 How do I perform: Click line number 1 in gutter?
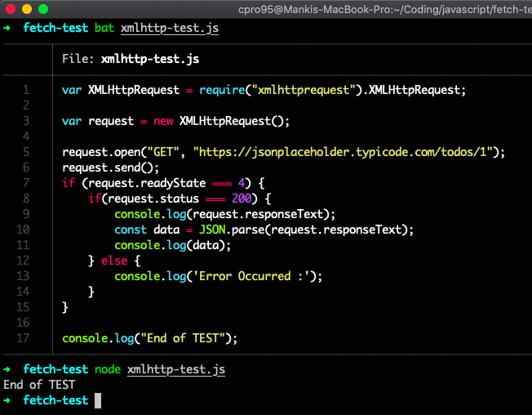[x=26, y=90]
